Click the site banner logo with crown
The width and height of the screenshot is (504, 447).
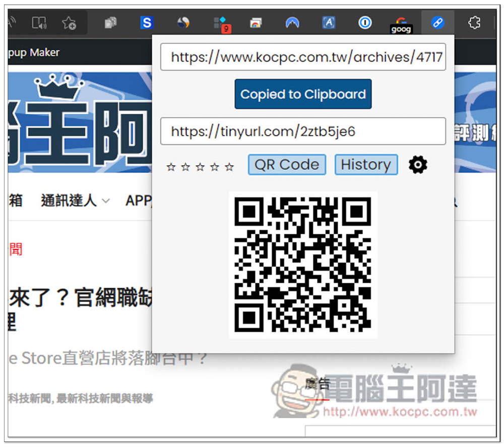pyautogui.click(x=80, y=122)
